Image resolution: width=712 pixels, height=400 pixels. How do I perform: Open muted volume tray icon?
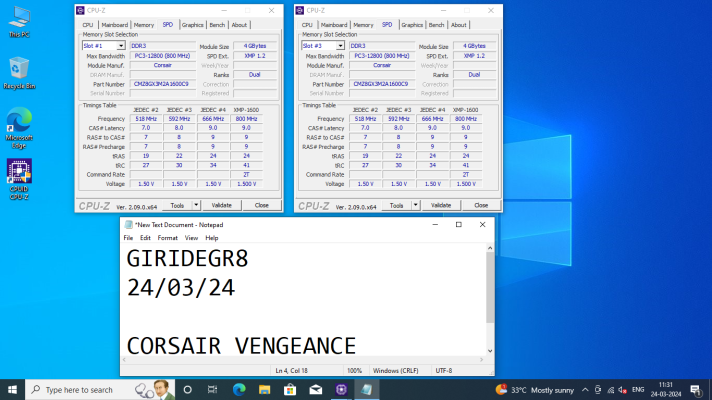(623, 390)
